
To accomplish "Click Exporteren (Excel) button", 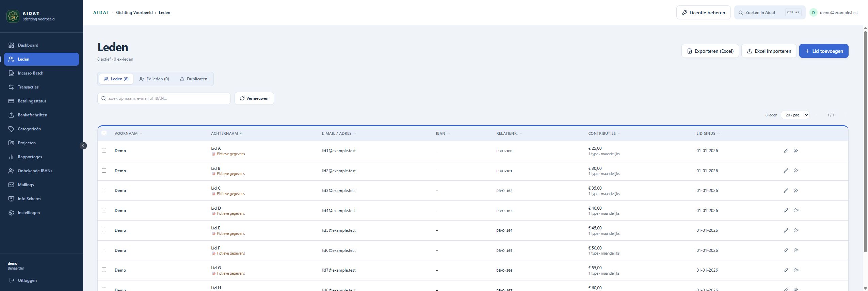I will point(710,51).
